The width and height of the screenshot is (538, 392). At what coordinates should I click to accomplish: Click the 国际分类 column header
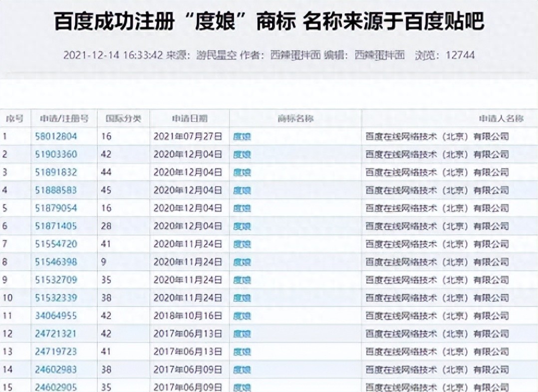click(x=124, y=119)
